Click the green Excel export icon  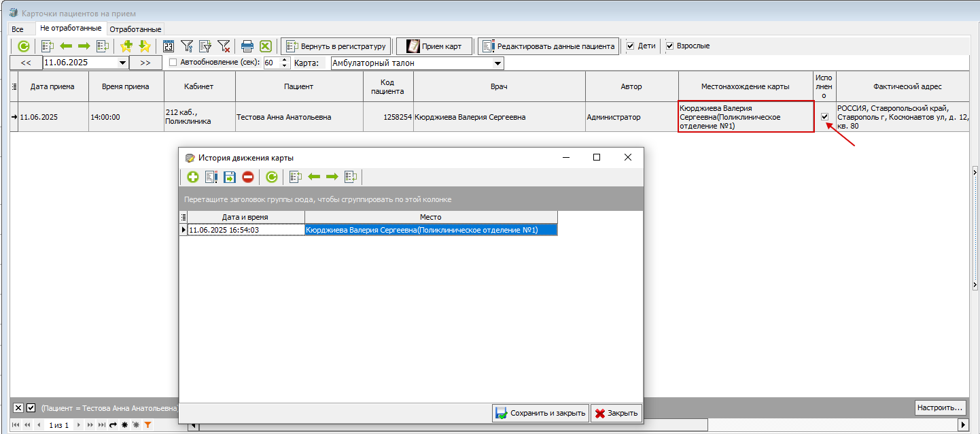coord(266,46)
